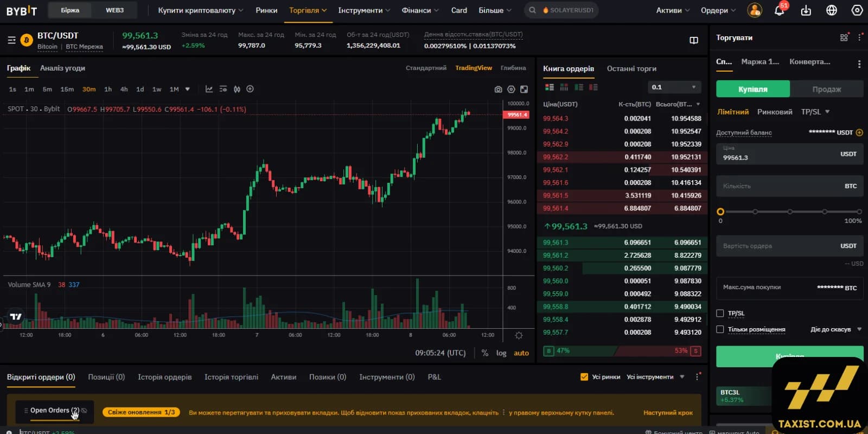Add funds via the plus icon by balance
The image size is (868, 434).
[x=859, y=132]
